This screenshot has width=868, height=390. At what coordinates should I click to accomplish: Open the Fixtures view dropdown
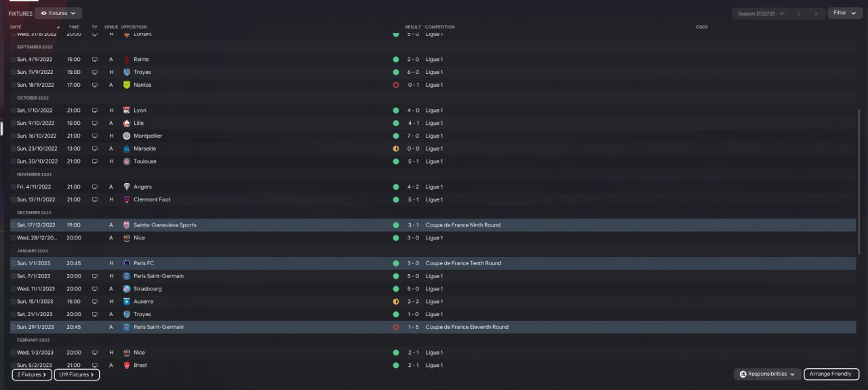click(x=58, y=13)
